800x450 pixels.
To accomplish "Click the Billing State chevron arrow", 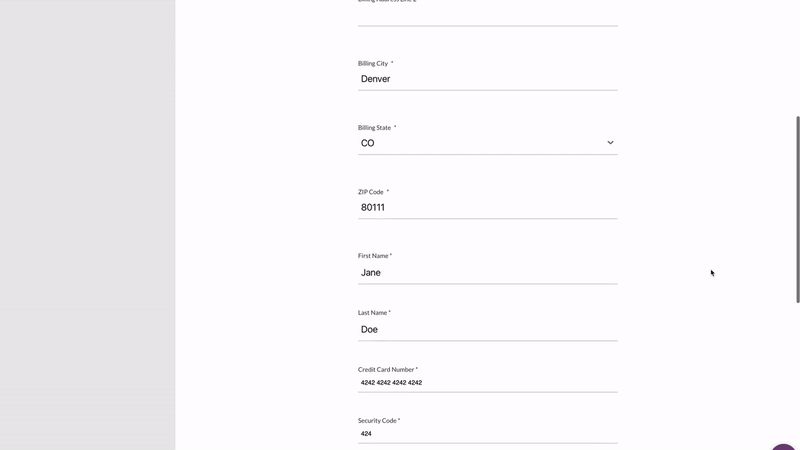I will click(610, 143).
